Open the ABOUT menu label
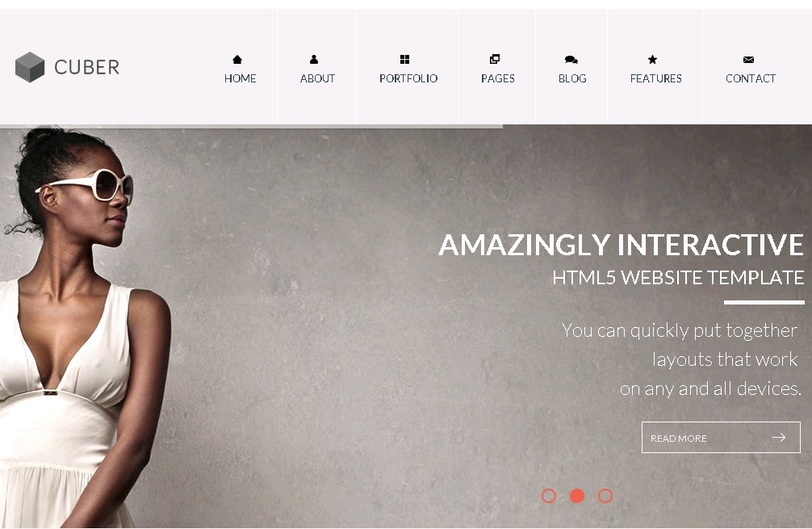This screenshot has width=812, height=529. tap(317, 78)
